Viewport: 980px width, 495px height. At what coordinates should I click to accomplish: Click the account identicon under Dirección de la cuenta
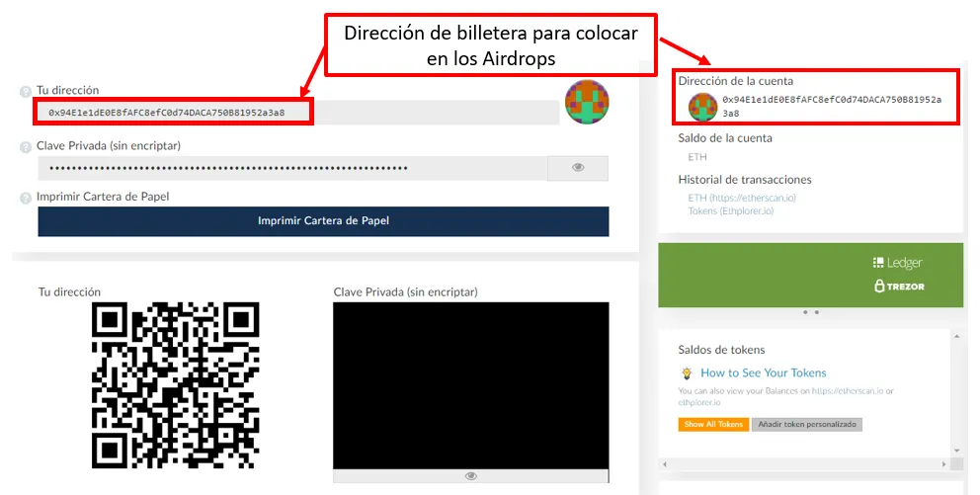click(x=703, y=107)
